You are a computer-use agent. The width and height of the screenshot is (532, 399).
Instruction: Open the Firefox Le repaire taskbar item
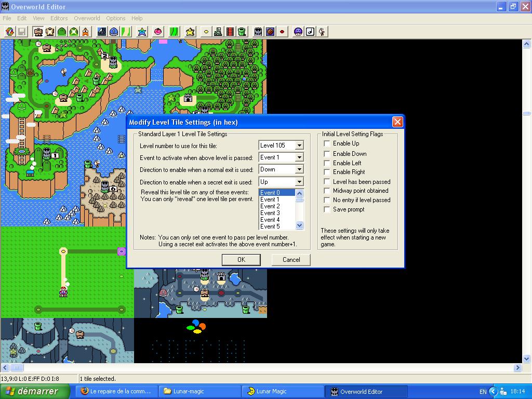pos(116,392)
